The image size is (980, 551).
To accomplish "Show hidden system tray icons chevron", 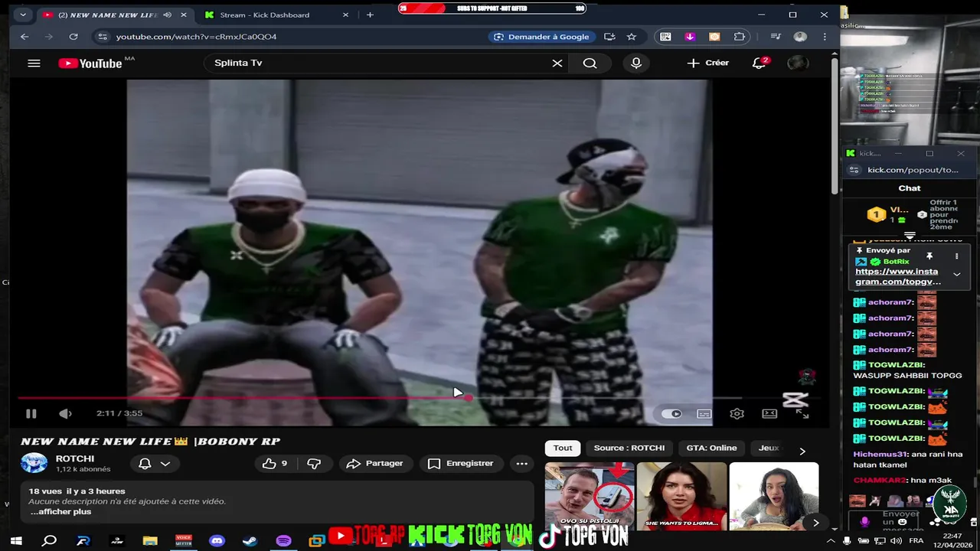I will tap(831, 541).
